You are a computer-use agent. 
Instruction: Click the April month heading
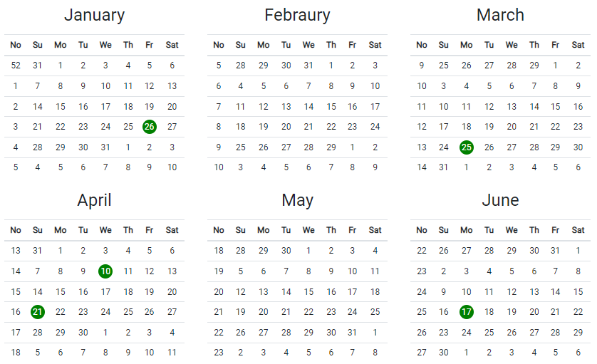[x=94, y=200]
